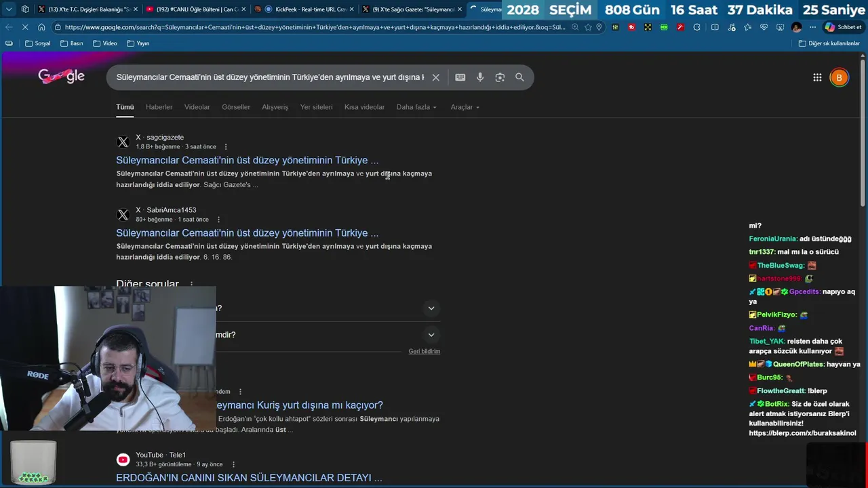Image resolution: width=868 pixels, height=488 pixels.
Task: Open browser essentials heart icon
Action: 764,27
